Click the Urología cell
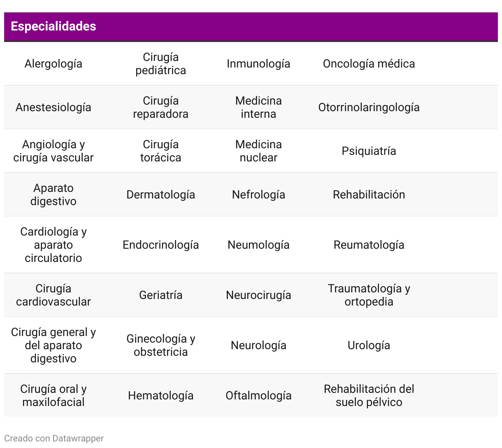This screenshot has width=502, height=448. click(369, 345)
